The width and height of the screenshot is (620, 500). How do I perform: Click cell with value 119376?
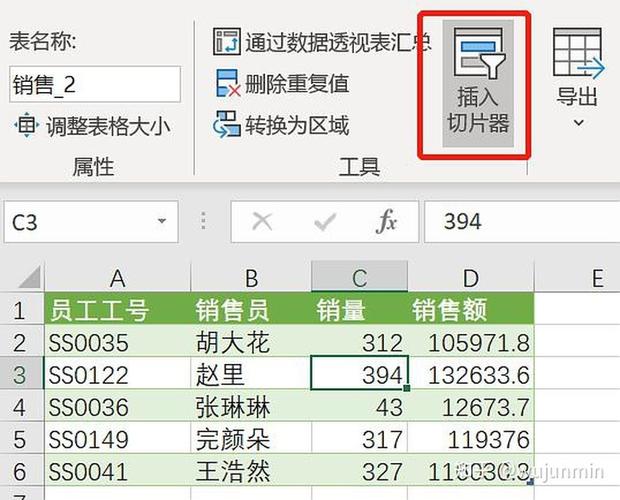click(x=471, y=438)
